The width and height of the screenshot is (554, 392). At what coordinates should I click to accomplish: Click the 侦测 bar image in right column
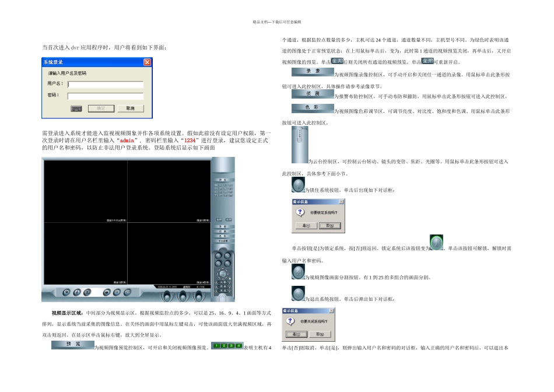313,94
